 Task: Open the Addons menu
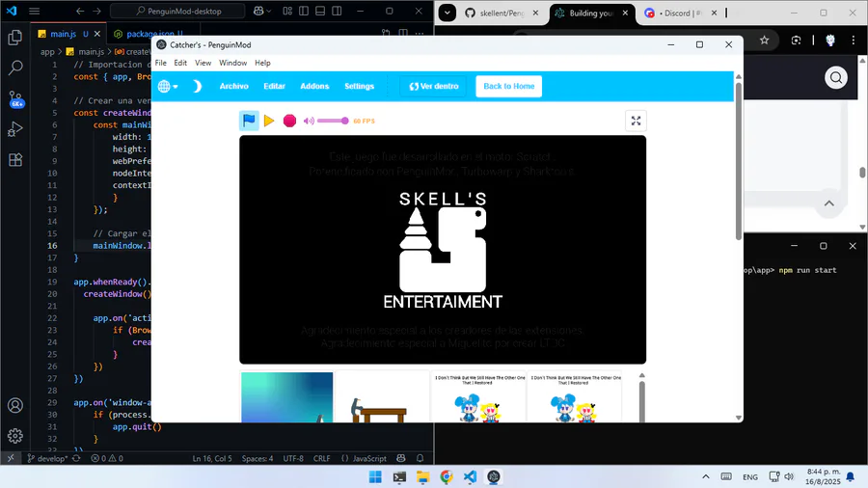[x=314, y=86]
